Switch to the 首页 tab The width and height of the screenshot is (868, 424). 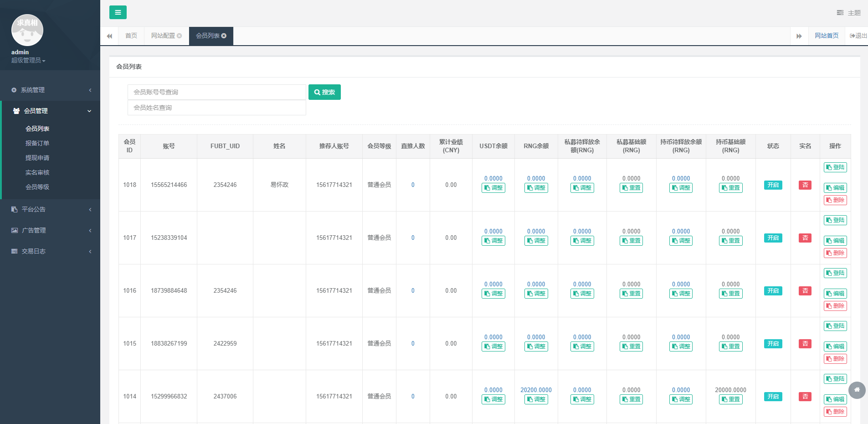pos(131,36)
